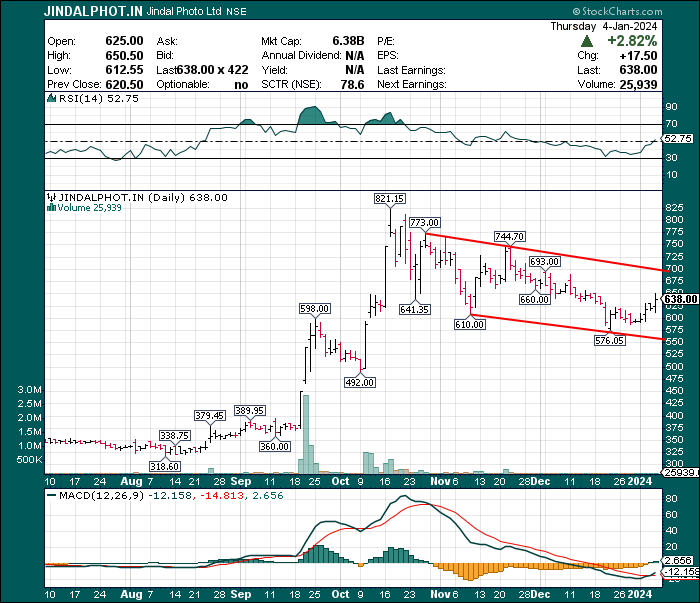Click the High value 650.50

(124, 56)
